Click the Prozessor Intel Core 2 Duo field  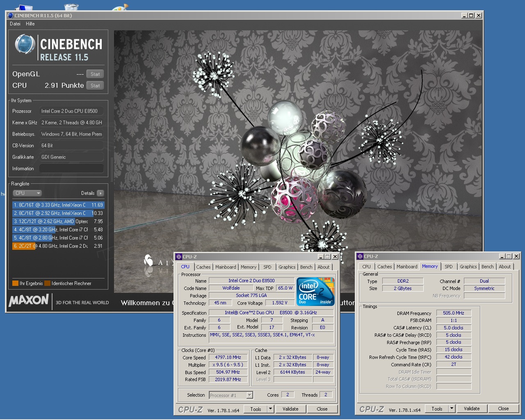coord(71,111)
